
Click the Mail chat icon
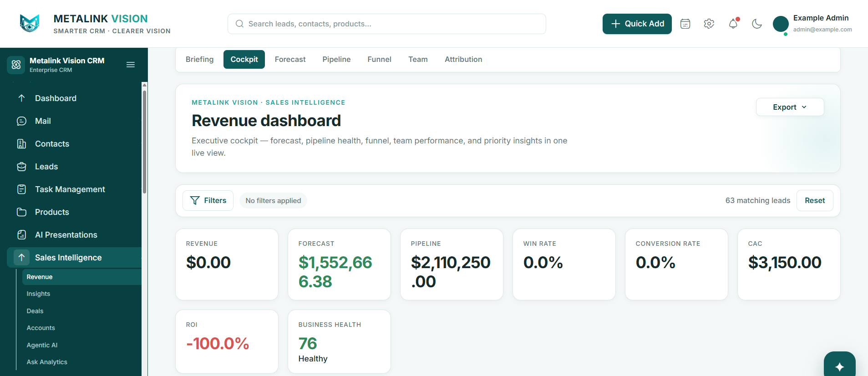coord(21,121)
